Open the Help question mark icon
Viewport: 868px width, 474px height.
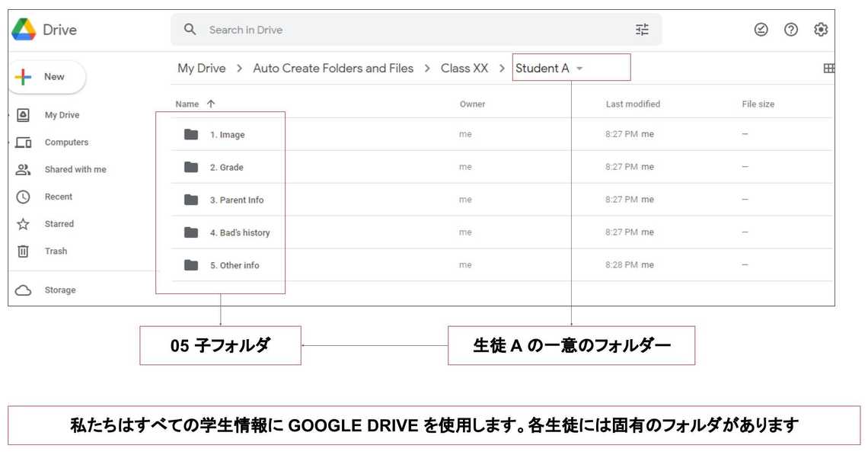tap(791, 30)
